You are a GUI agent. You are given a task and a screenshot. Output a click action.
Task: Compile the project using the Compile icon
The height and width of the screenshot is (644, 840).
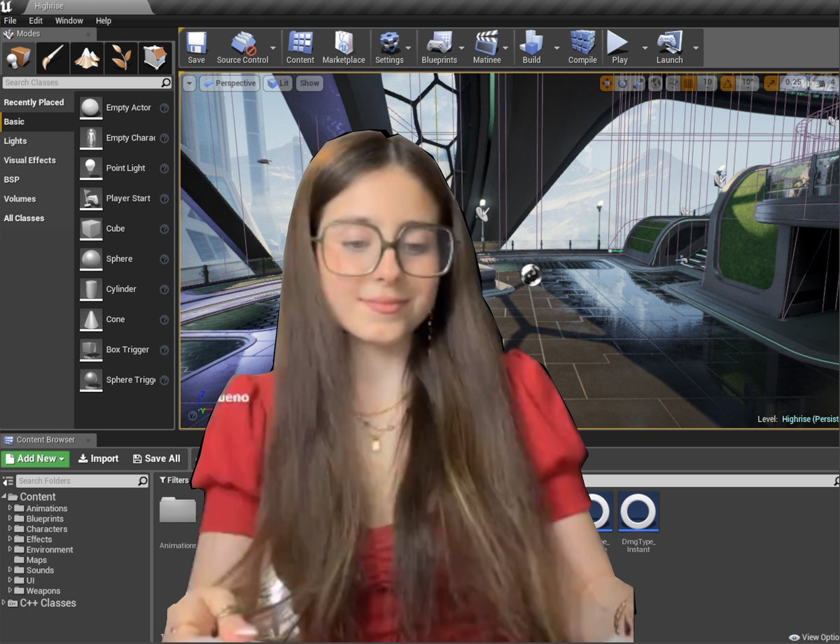point(582,48)
